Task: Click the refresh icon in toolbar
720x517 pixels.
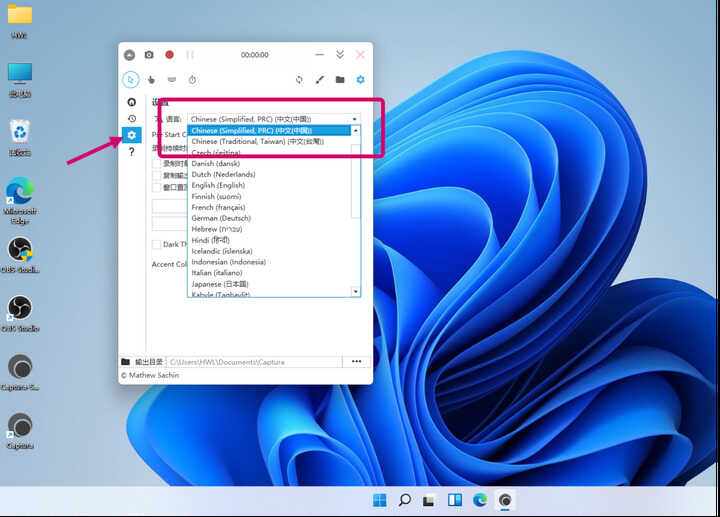Action: [x=299, y=80]
